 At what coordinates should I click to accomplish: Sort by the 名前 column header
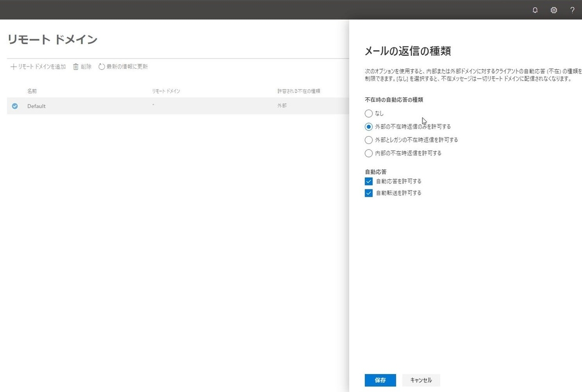pyautogui.click(x=32, y=91)
